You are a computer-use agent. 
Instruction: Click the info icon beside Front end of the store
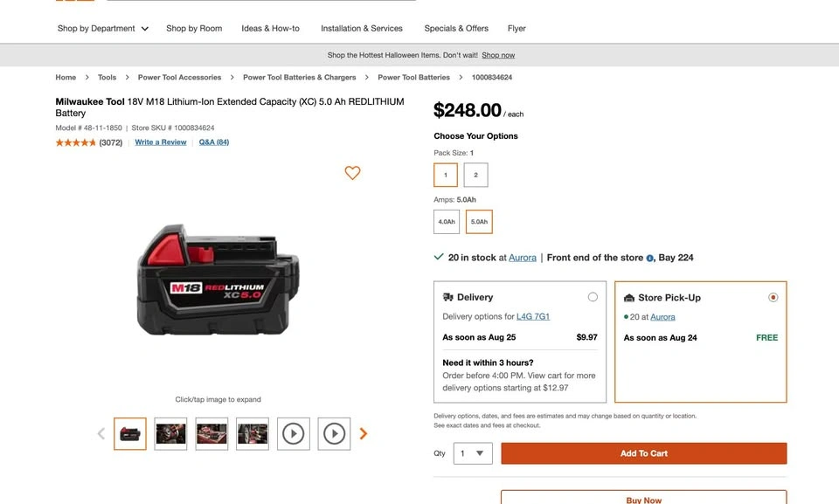[x=649, y=258]
